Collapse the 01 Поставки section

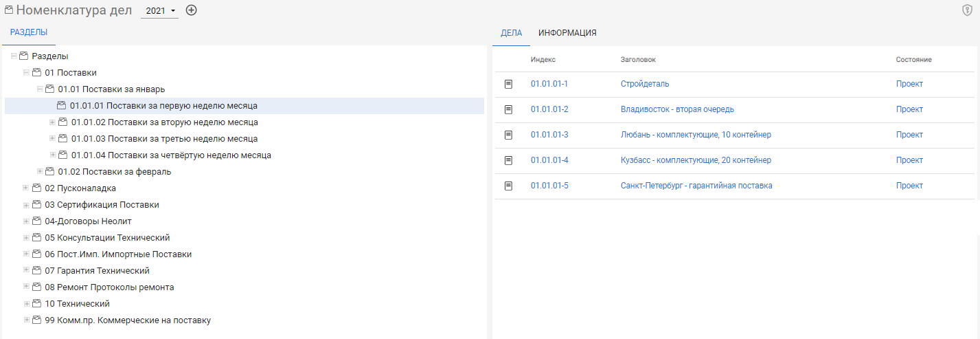[x=26, y=73]
